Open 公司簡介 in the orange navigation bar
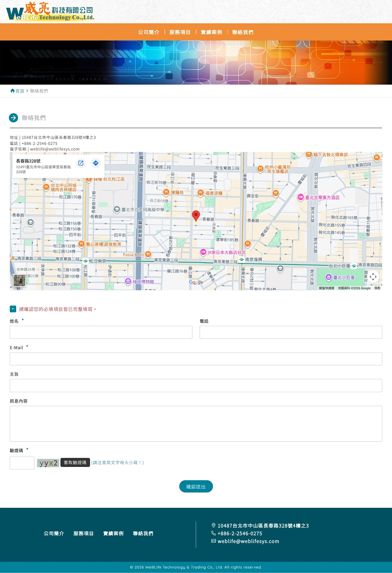392x573 pixels. (149, 32)
